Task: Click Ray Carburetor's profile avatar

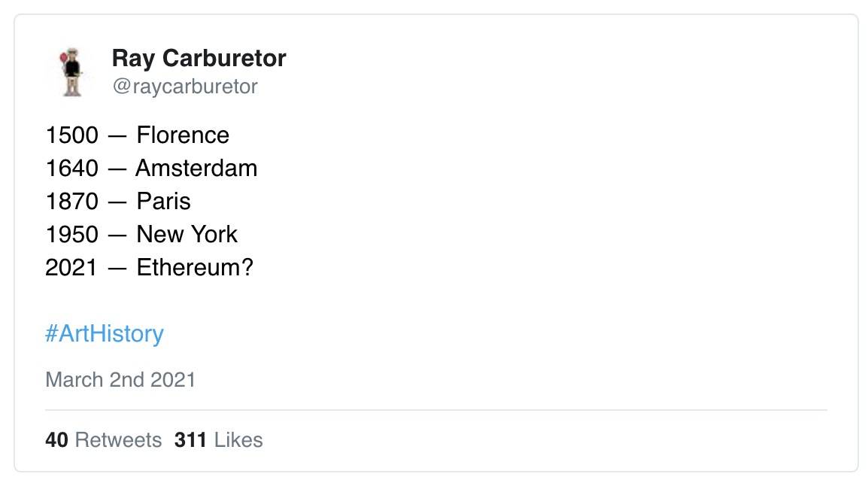Action: 72,72
